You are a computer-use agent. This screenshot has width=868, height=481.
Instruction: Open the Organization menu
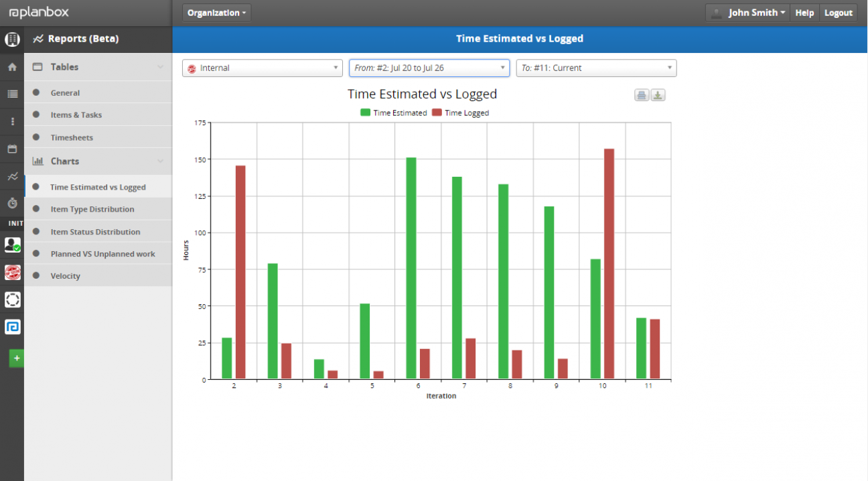[217, 13]
